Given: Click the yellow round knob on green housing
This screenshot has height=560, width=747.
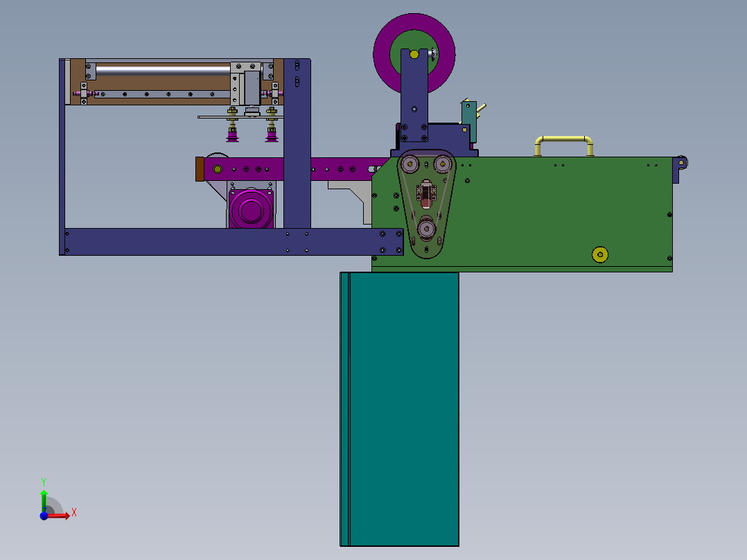Looking at the screenshot, I should pos(600,254).
